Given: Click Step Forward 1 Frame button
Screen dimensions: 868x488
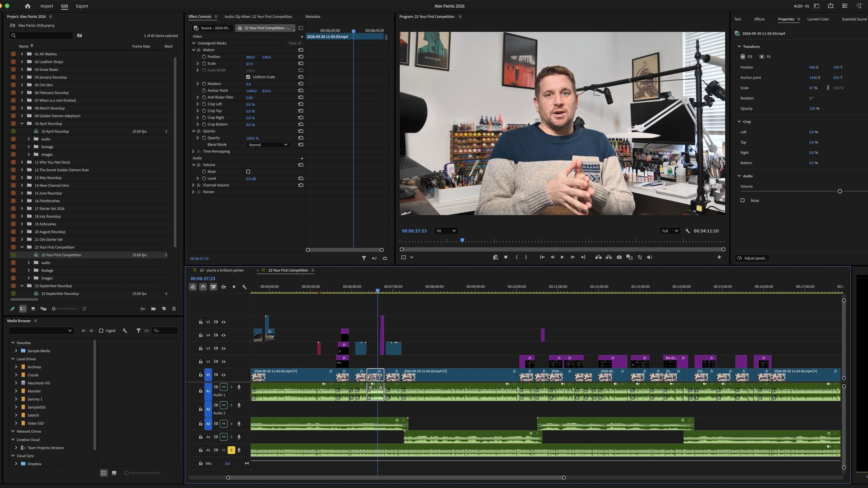Looking at the screenshot, I should [x=573, y=257].
